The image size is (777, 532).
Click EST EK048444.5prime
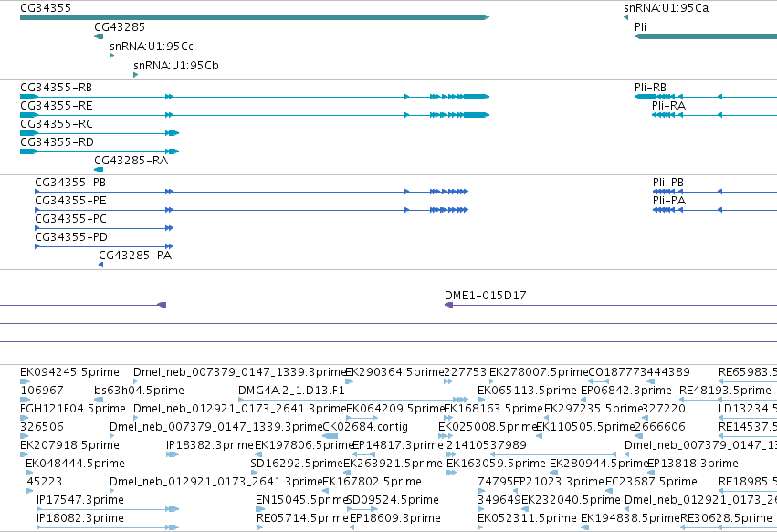tap(75, 464)
